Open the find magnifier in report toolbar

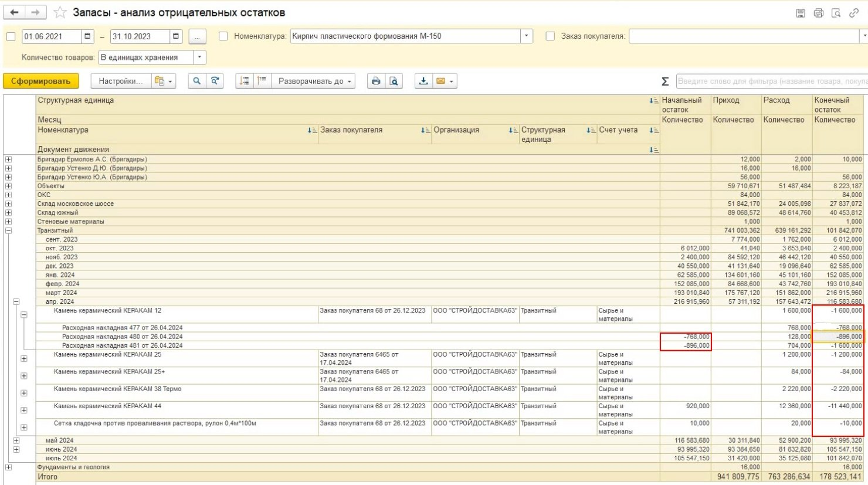[x=197, y=81]
